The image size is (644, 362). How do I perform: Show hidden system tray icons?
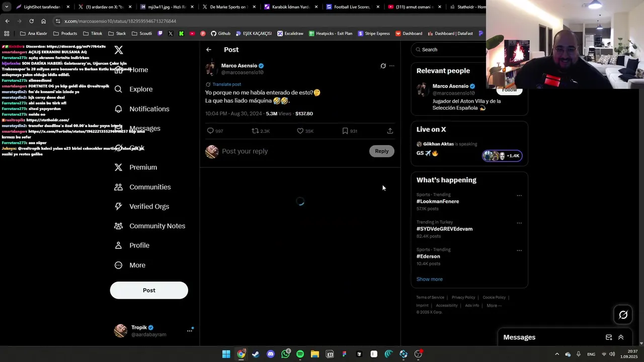click(x=557, y=354)
